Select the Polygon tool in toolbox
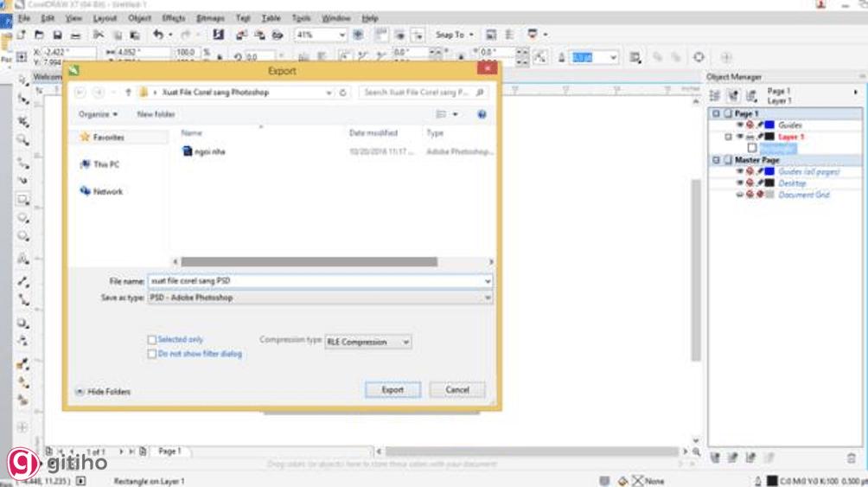868x487 pixels. (22, 236)
